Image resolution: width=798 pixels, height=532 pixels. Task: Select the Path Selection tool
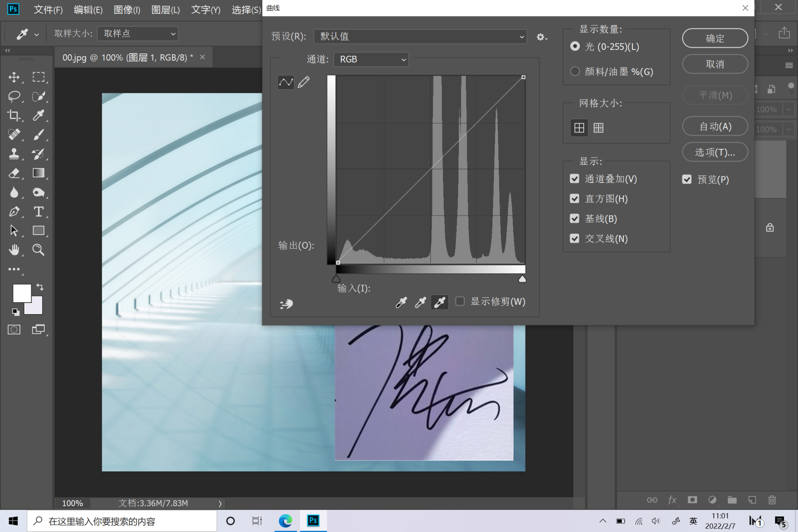coord(14,231)
